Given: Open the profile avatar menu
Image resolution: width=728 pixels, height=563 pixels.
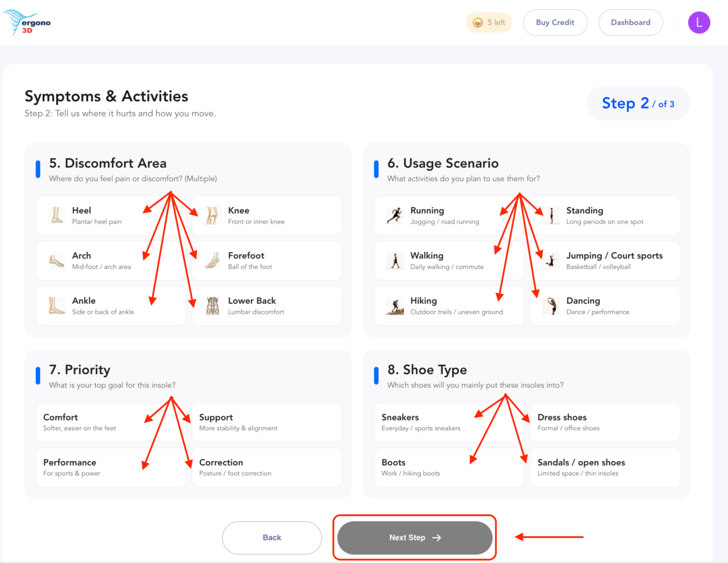Looking at the screenshot, I should 699,22.
